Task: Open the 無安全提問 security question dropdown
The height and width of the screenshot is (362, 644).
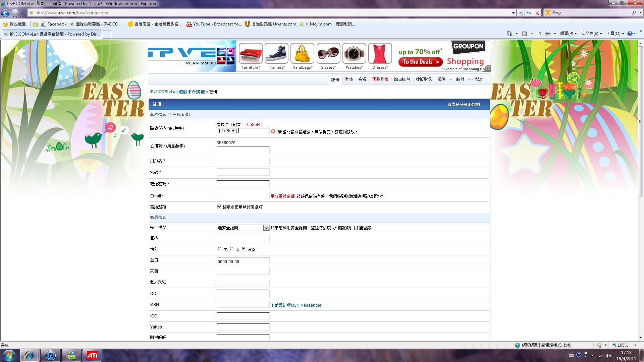Action: (x=266, y=228)
